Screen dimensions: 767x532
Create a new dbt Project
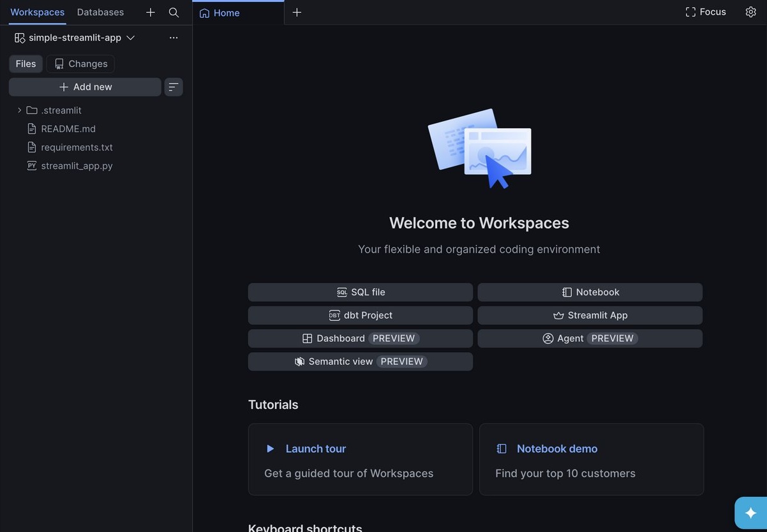361,315
